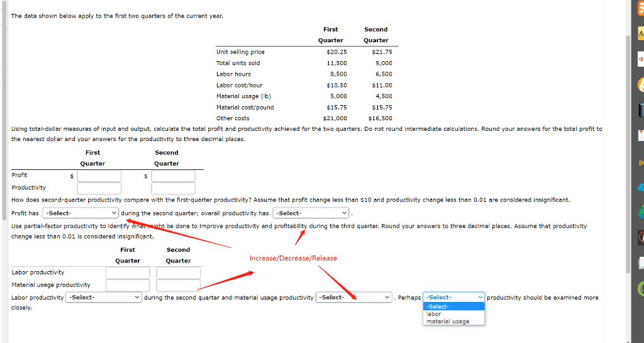Open the 'Profit has' select dropdown
This screenshot has width=644, height=343.
coord(80,213)
